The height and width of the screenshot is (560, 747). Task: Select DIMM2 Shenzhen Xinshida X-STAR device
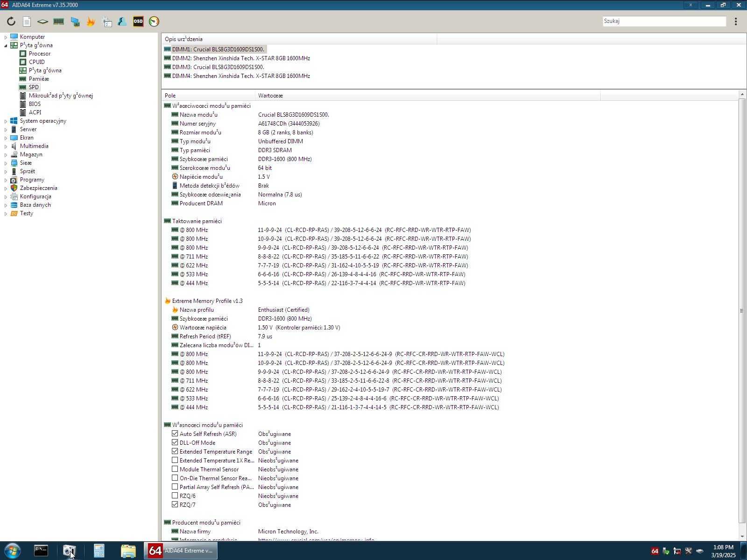coord(237,58)
